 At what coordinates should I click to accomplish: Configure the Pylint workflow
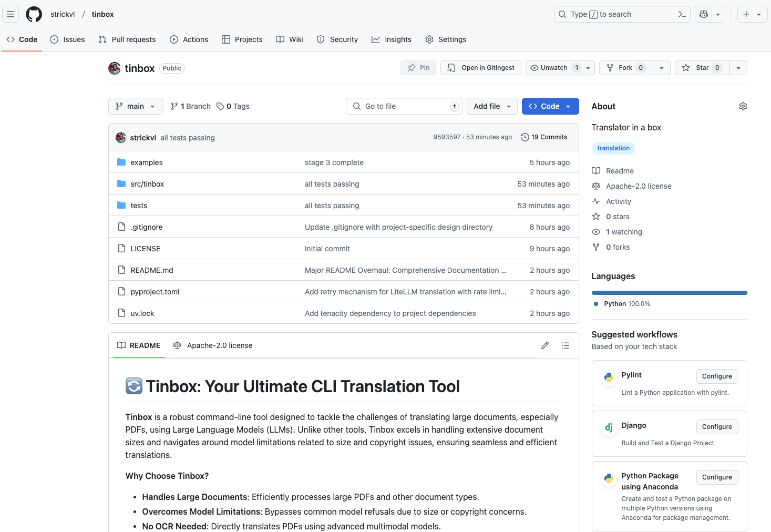pyautogui.click(x=716, y=376)
